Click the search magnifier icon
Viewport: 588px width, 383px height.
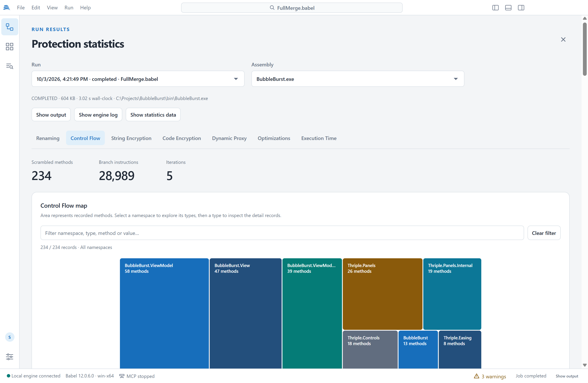point(272,8)
